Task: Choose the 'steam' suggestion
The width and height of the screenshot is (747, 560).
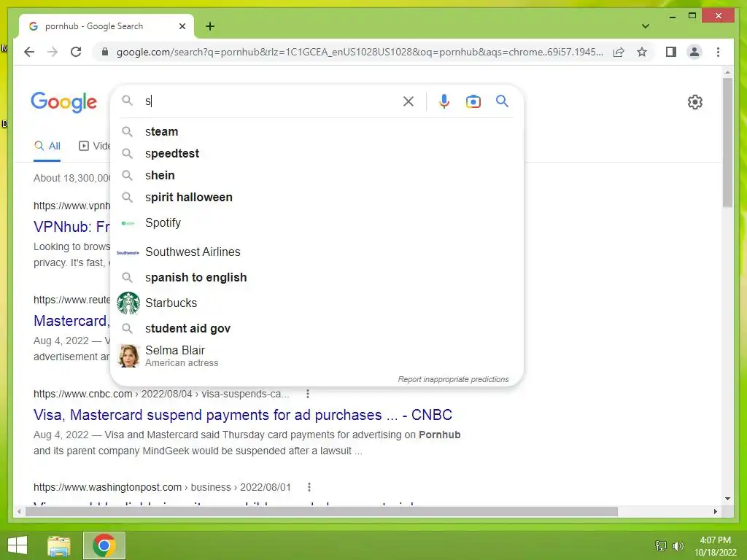Action: pos(317,131)
